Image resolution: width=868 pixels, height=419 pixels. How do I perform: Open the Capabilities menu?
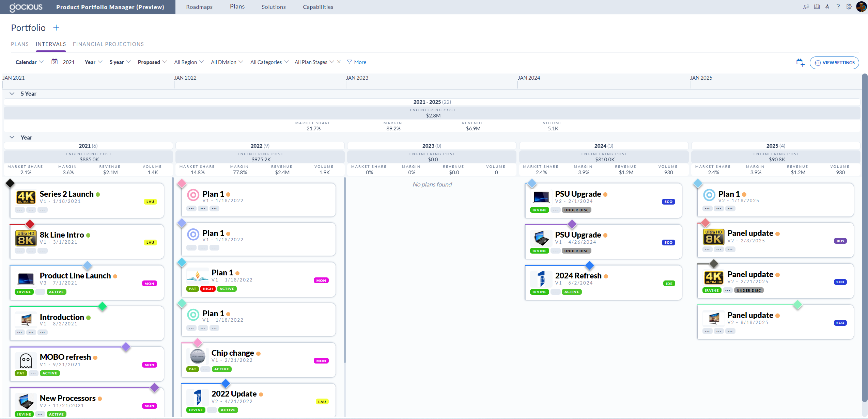(x=318, y=7)
